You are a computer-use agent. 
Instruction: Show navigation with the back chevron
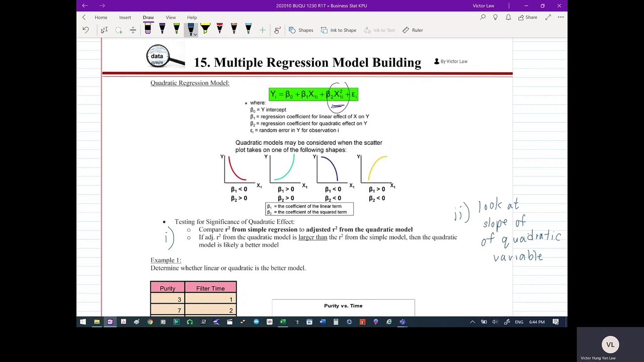coord(84,18)
